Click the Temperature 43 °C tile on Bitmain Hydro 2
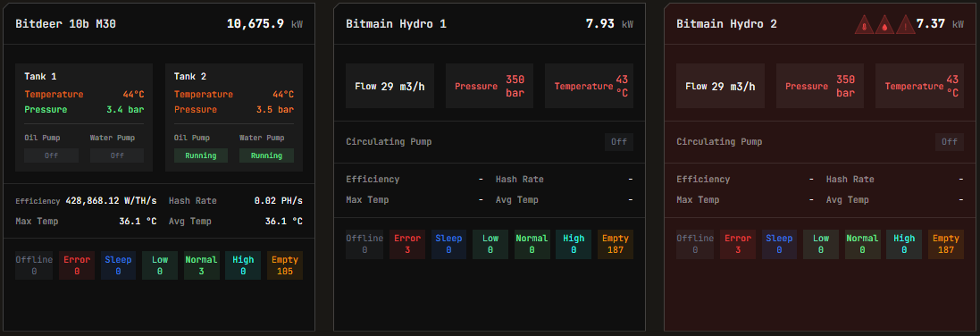The height and width of the screenshot is (336, 980). [x=919, y=86]
